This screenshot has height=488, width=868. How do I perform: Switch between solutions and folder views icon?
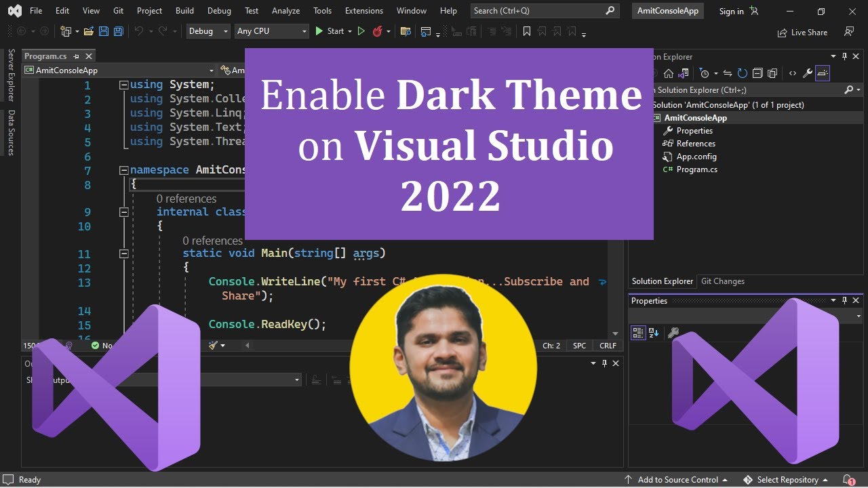[684, 73]
